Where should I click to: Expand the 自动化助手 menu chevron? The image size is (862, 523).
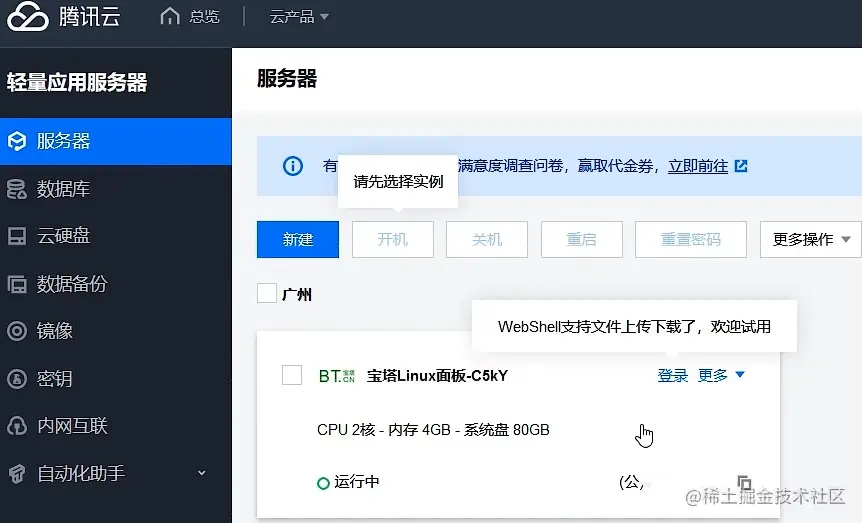coord(202,473)
